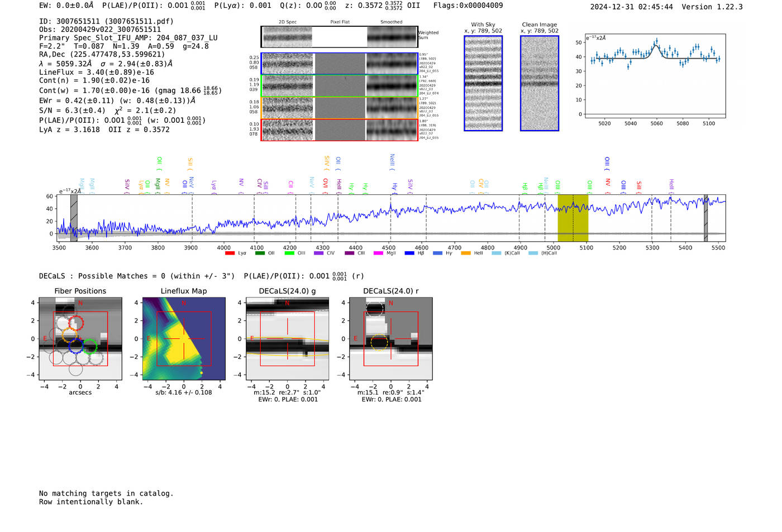Click the raised blue OIII line label
This screenshot has width=782, height=532.
607,163
